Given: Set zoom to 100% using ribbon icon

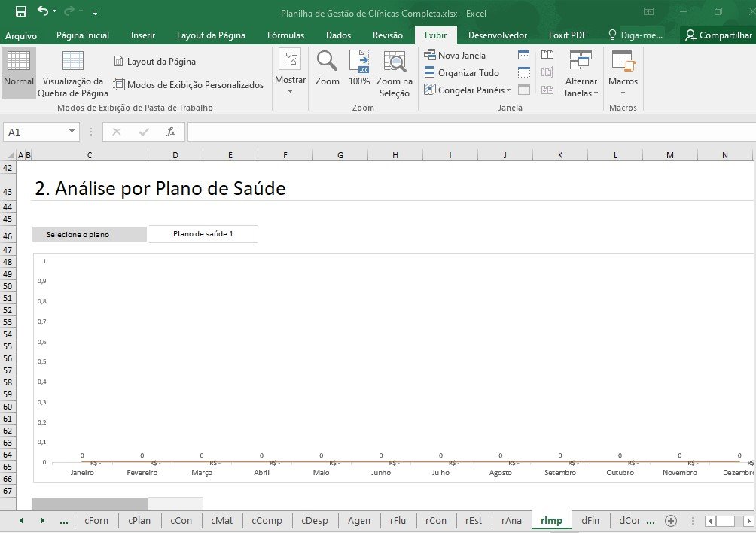Looking at the screenshot, I should click(x=359, y=68).
